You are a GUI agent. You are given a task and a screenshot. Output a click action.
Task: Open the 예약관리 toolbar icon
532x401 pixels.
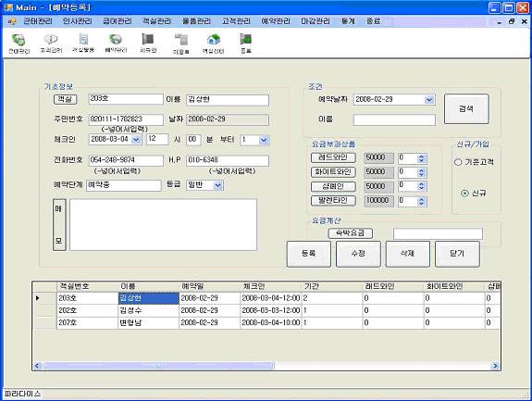(x=116, y=44)
